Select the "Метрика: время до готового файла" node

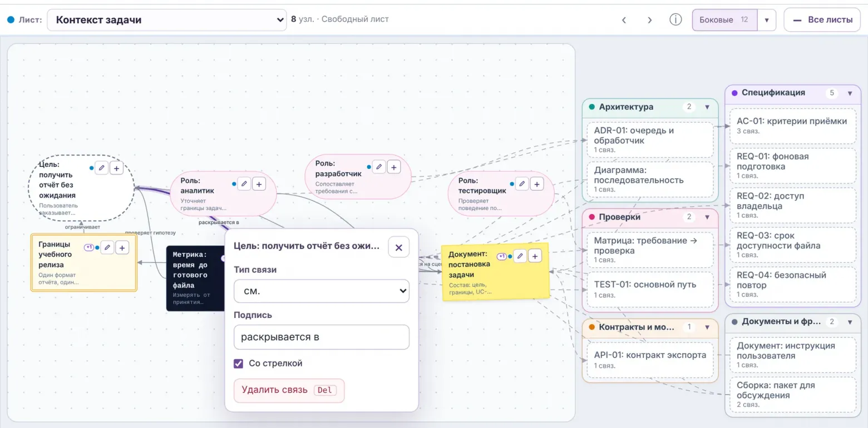pos(195,278)
